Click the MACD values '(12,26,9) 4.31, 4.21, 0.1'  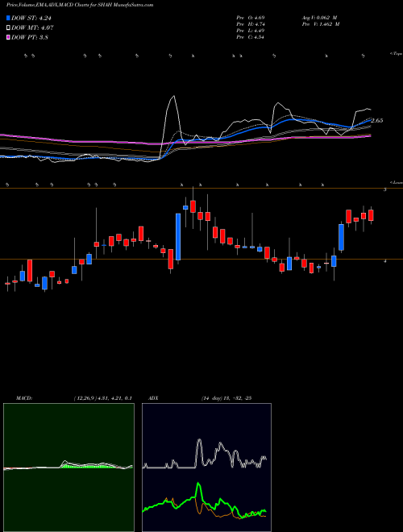(x=102, y=398)
